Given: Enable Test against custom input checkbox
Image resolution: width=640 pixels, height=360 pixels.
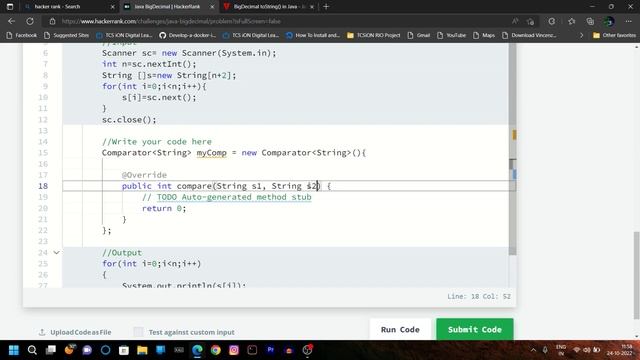Looking at the screenshot, I should pos(138,332).
